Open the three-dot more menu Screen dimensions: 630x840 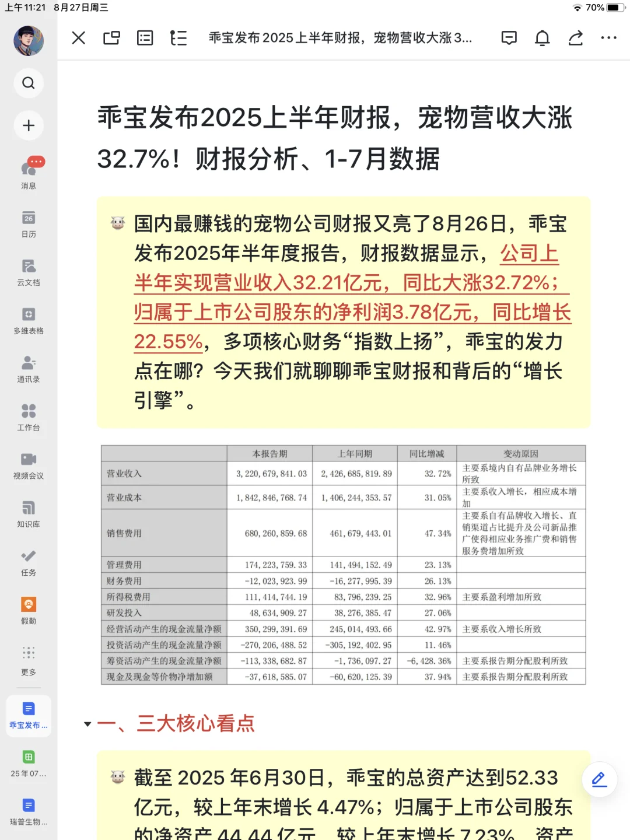tap(608, 38)
